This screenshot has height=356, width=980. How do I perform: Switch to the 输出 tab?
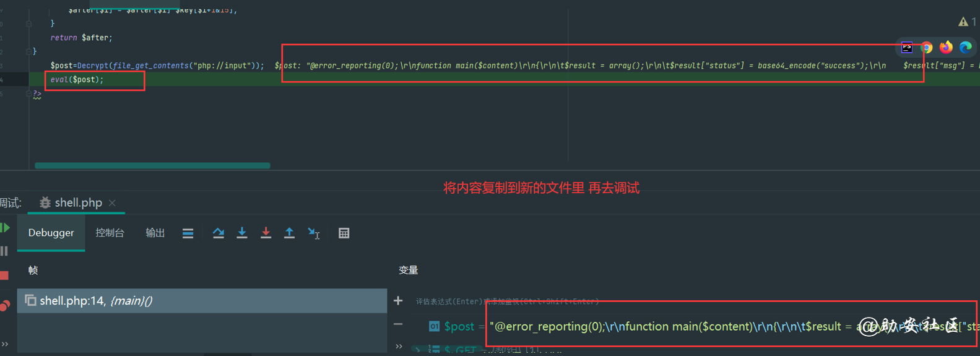point(155,233)
